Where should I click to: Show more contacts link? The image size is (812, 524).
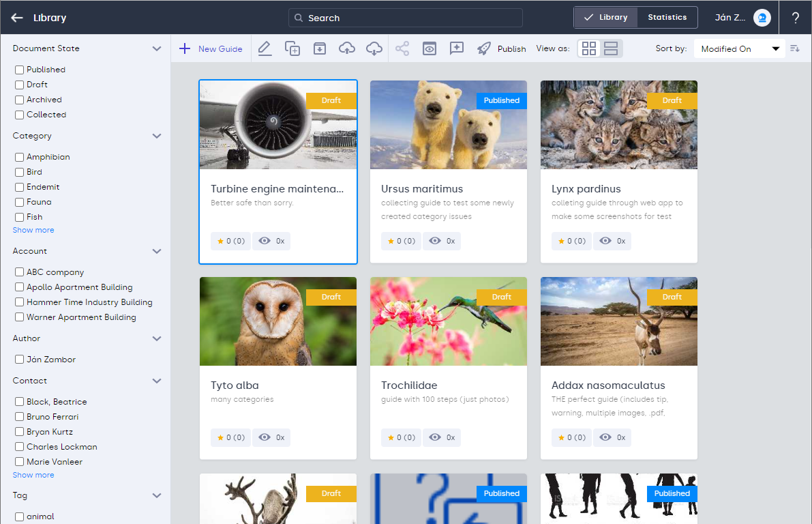click(x=33, y=475)
